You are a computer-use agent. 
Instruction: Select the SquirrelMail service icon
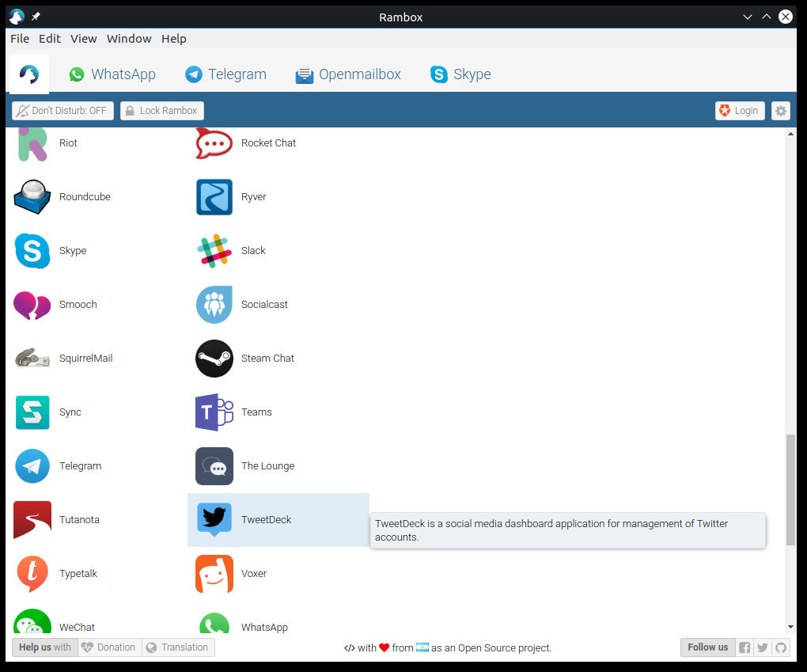click(x=32, y=358)
